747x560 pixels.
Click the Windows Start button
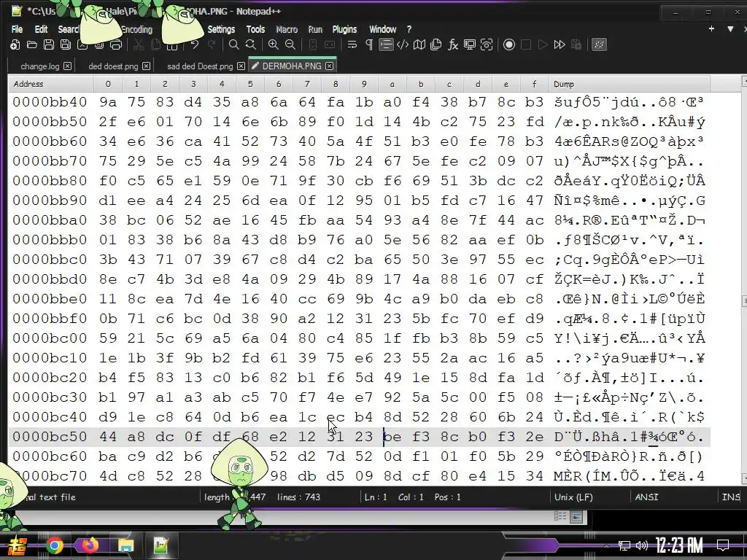coord(18,545)
